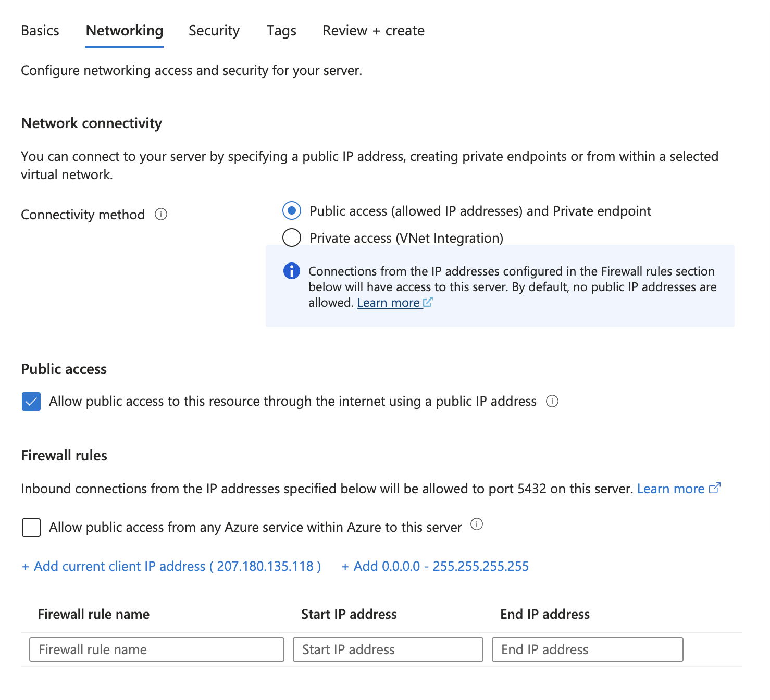Click the Firewall rule name field
The image size is (770, 700).
tap(157, 649)
